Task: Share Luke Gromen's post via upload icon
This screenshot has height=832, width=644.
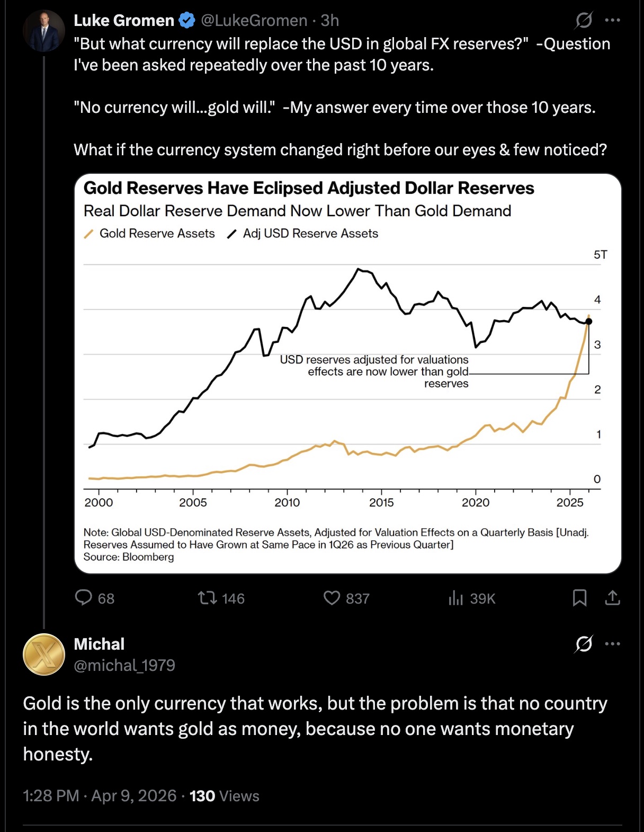Action: coord(612,598)
